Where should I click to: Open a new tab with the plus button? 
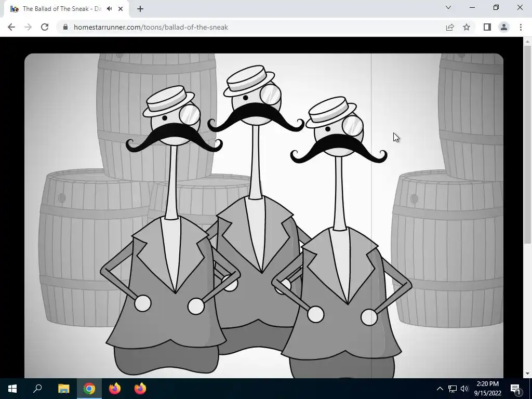pyautogui.click(x=140, y=9)
